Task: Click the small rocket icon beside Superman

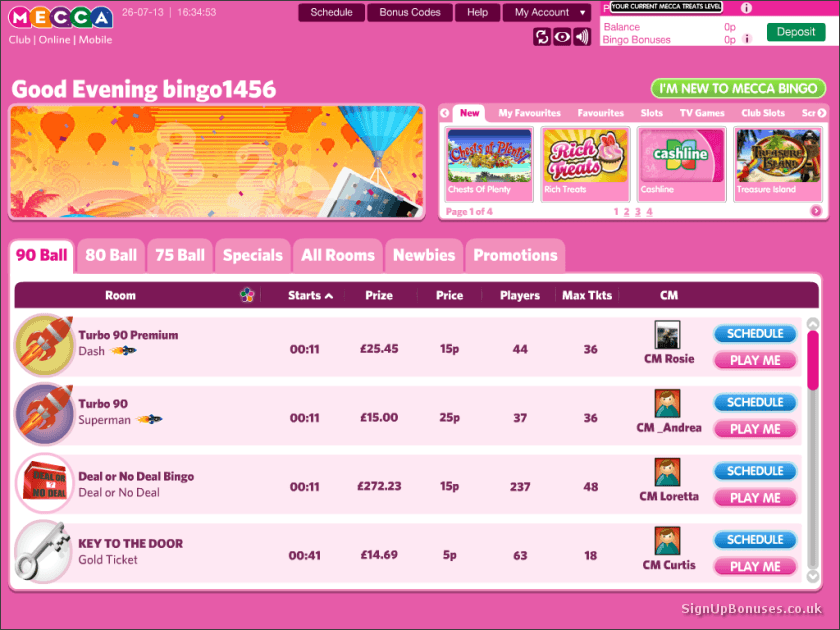Action: tap(149, 419)
